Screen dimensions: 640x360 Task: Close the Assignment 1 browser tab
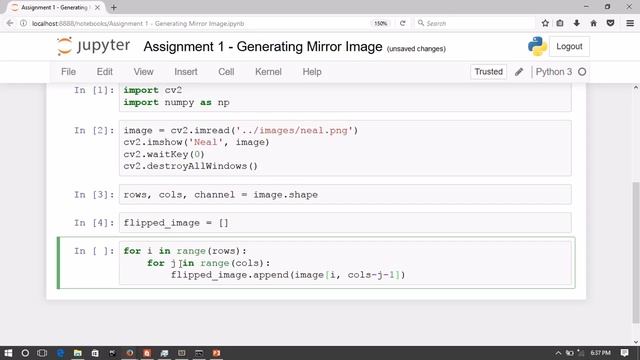coord(98,7)
